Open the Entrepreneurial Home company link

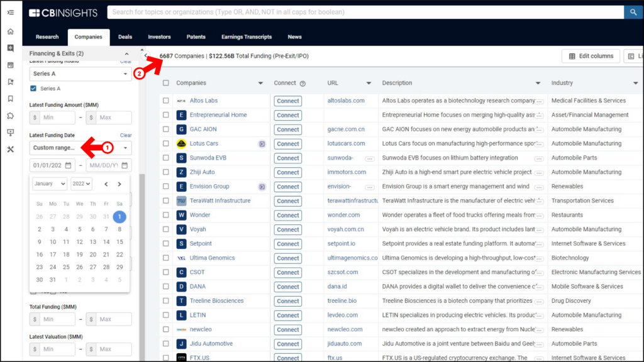click(218, 115)
